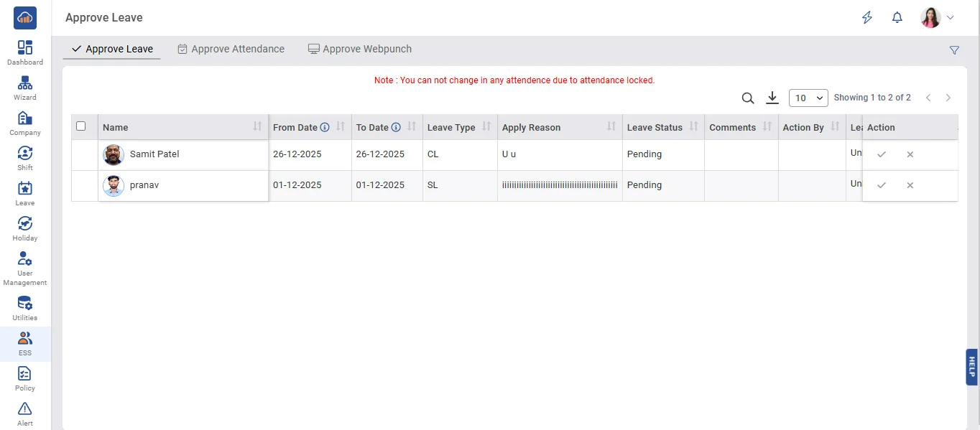Click the blue HELP button
This screenshot has height=430, width=980.
[x=971, y=367]
